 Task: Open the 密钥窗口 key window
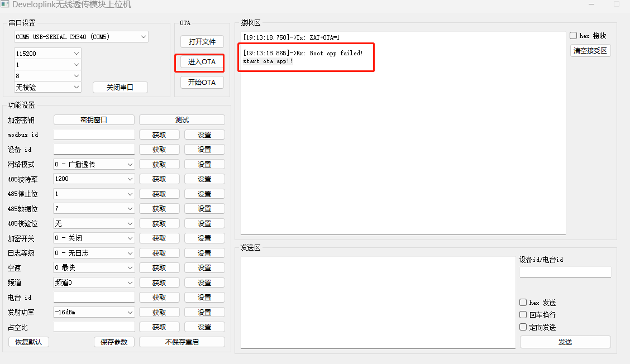click(94, 119)
